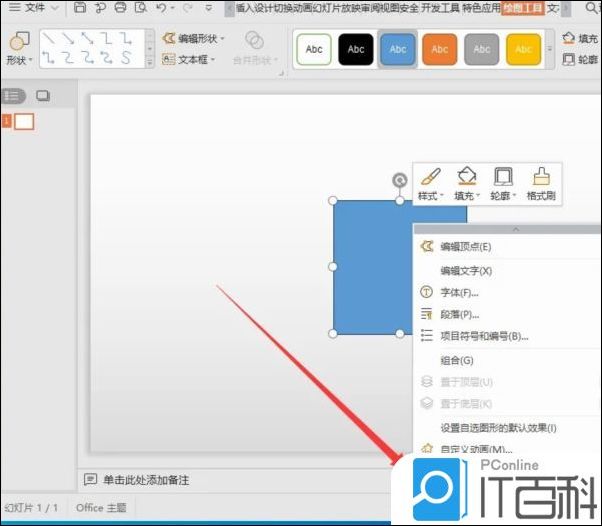Expand the dropdown arrow next to 文件
The height and width of the screenshot is (526, 602).
coord(55,8)
